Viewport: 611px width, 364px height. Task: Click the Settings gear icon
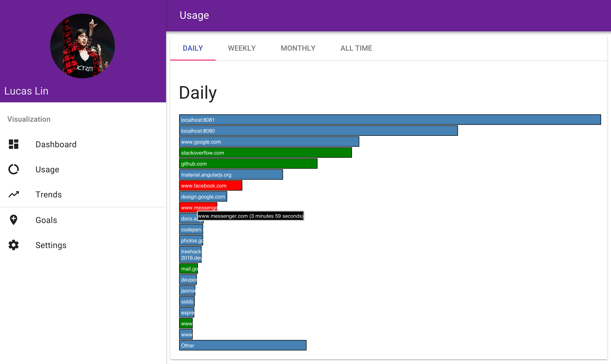(x=14, y=245)
